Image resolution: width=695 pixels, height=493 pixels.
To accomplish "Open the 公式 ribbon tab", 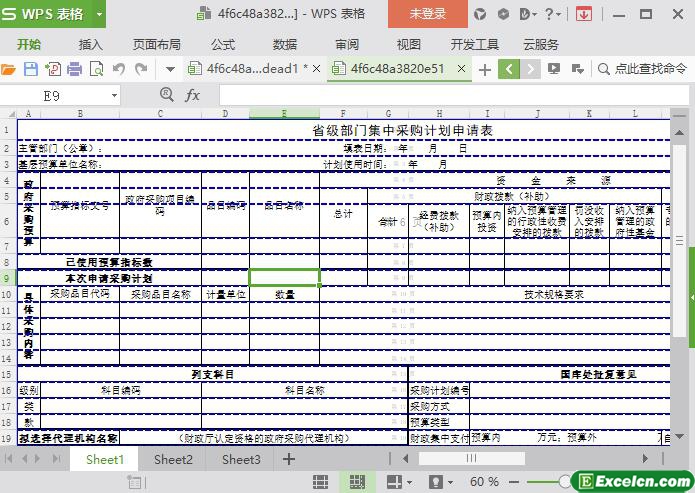I will coord(223,44).
